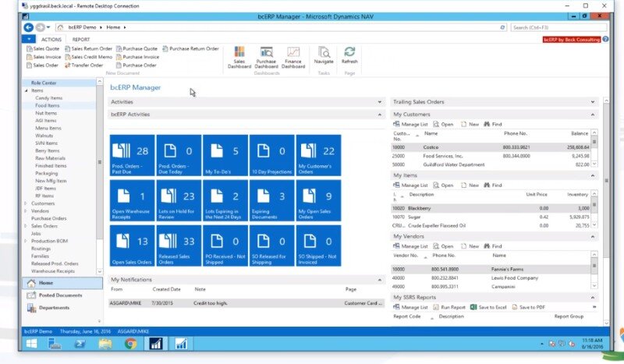Viewport: 624px width, 364px height.
Task: Collapse the Items tree node
Action: [26, 91]
